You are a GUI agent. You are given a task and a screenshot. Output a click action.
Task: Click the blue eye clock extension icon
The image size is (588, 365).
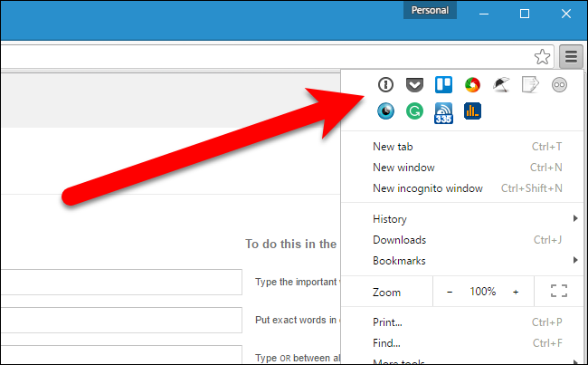[385, 111]
